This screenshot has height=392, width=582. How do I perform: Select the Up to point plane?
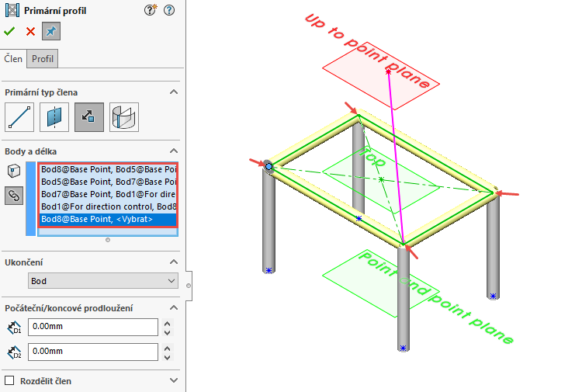[380, 76]
